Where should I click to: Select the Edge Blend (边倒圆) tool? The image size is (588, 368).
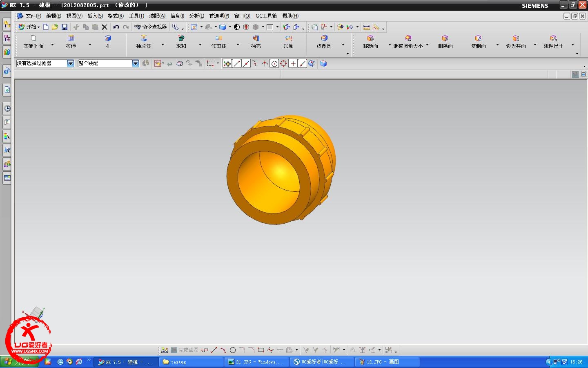point(324,42)
